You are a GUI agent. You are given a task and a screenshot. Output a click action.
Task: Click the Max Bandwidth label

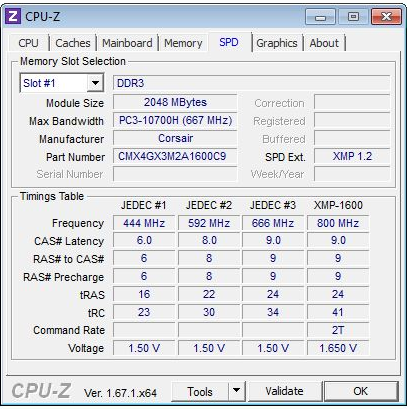pos(66,121)
